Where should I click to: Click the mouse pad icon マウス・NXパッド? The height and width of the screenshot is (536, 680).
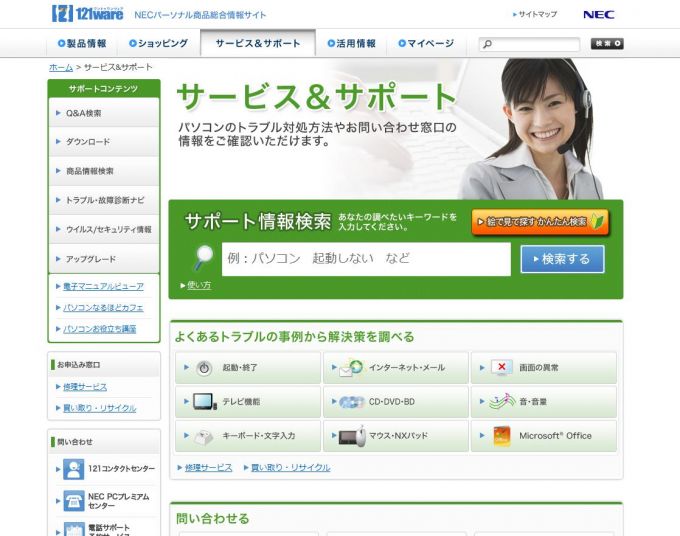coord(353,436)
